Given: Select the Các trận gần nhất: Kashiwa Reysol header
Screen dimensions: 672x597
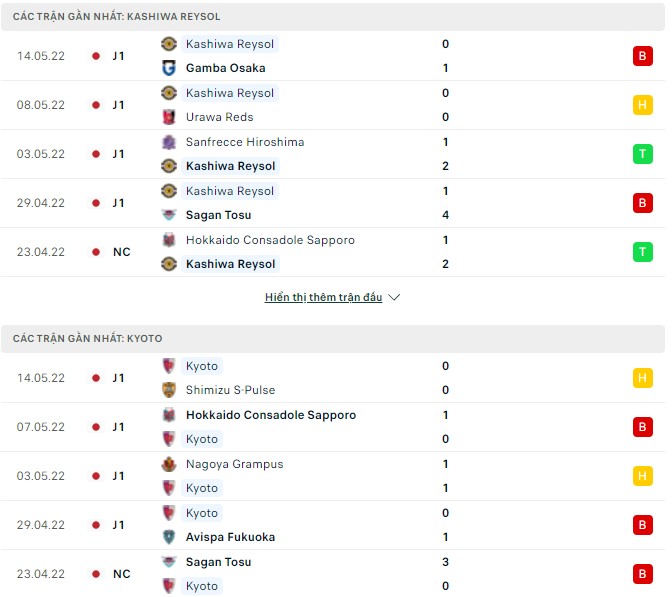Looking at the screenshot, I should 117,17.
